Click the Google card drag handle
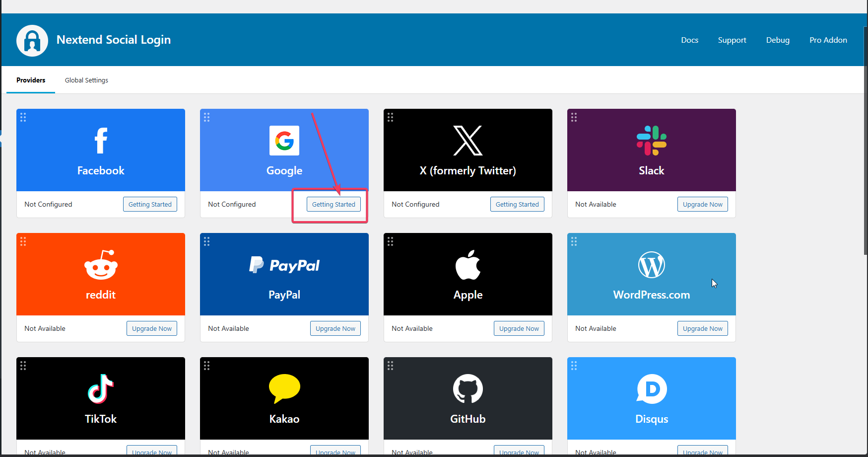The height and width of the screenshot is (457, 868). 207,117
